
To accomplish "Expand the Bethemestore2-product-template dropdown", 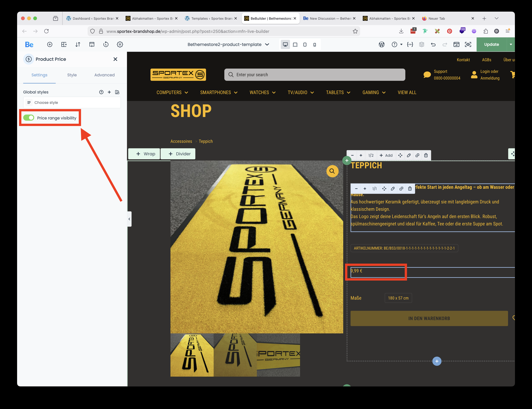I will (267, 44).
